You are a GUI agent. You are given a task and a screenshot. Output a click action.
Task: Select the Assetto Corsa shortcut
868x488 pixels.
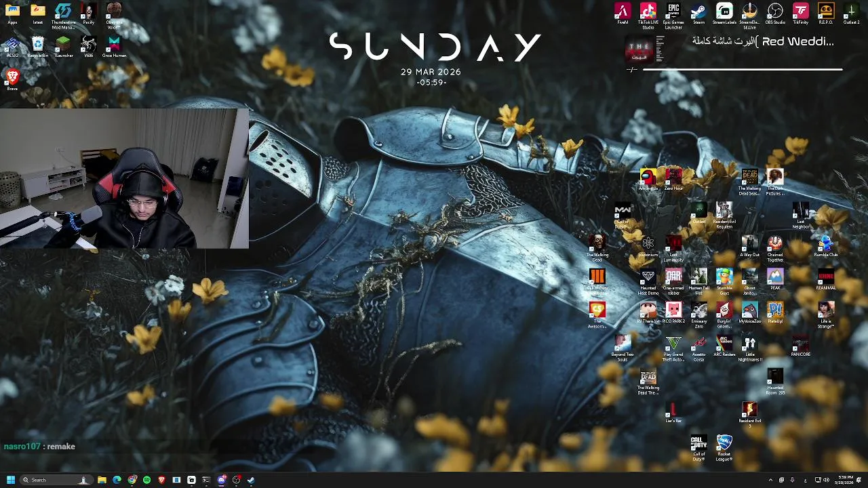pos(698,348)
